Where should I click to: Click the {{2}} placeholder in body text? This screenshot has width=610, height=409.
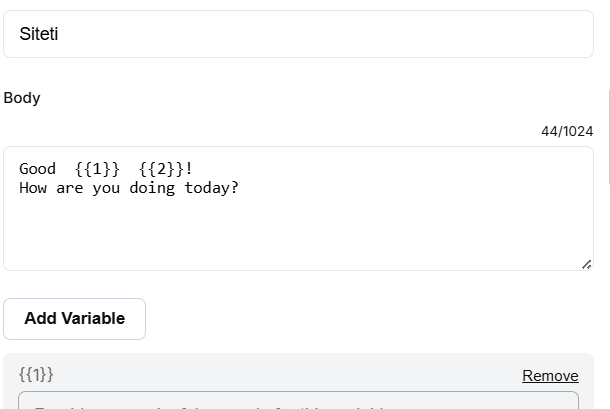(161, 169)
